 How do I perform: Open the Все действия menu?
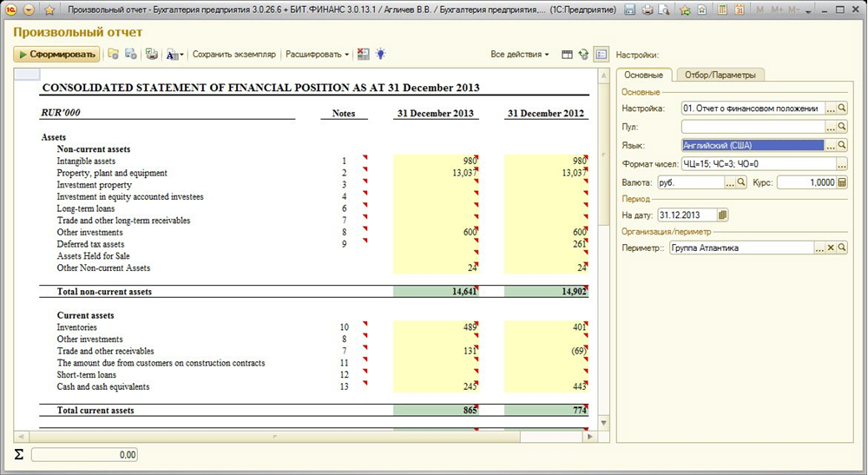519,54
